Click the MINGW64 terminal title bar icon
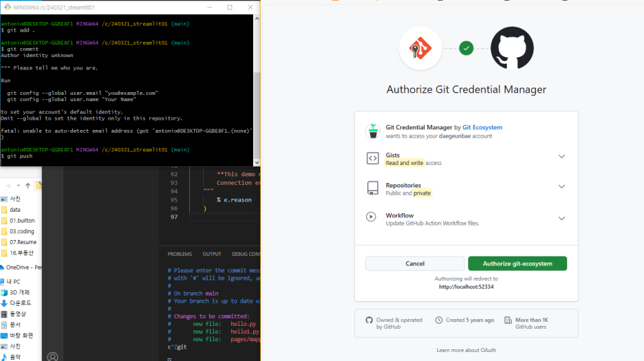Screen dimensions: 644x361 [8, 8]
